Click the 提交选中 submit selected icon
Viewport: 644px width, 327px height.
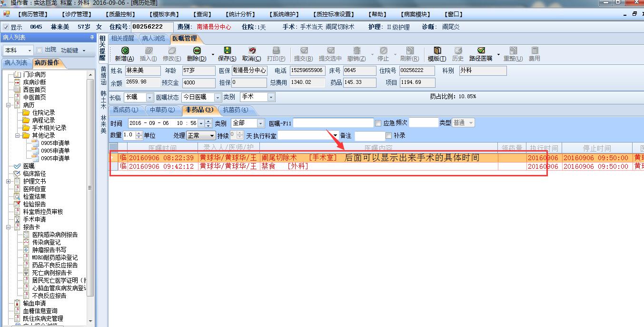(x=330, y=51)
